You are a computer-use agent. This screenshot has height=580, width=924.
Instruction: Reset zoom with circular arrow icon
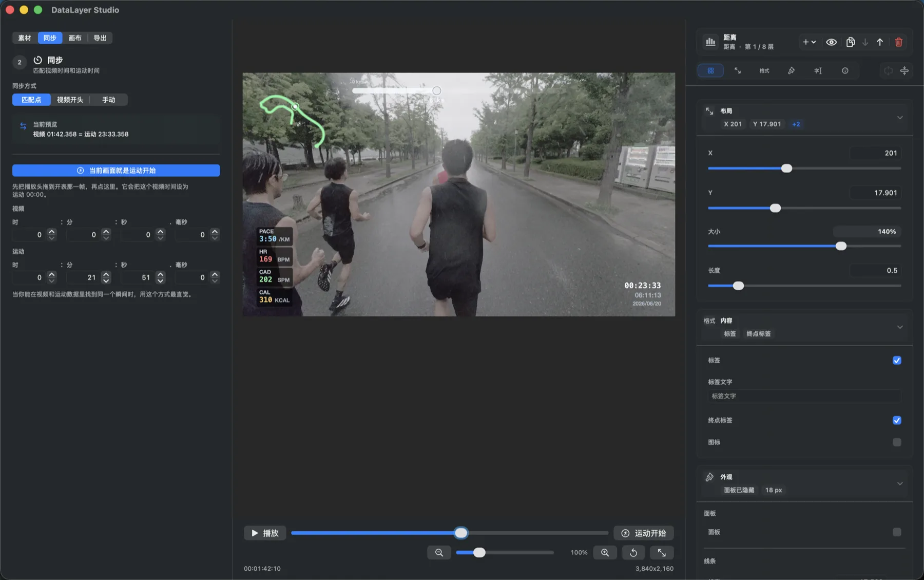[633, 553]
